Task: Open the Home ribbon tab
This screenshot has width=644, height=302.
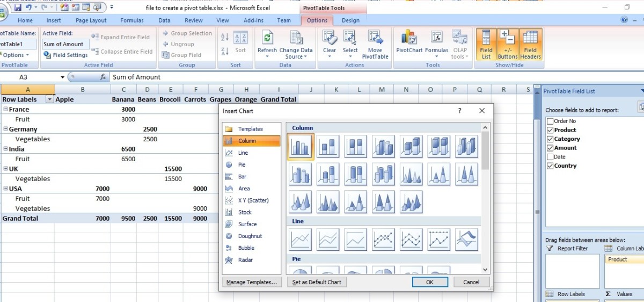Action: click(x=25, y=20)
